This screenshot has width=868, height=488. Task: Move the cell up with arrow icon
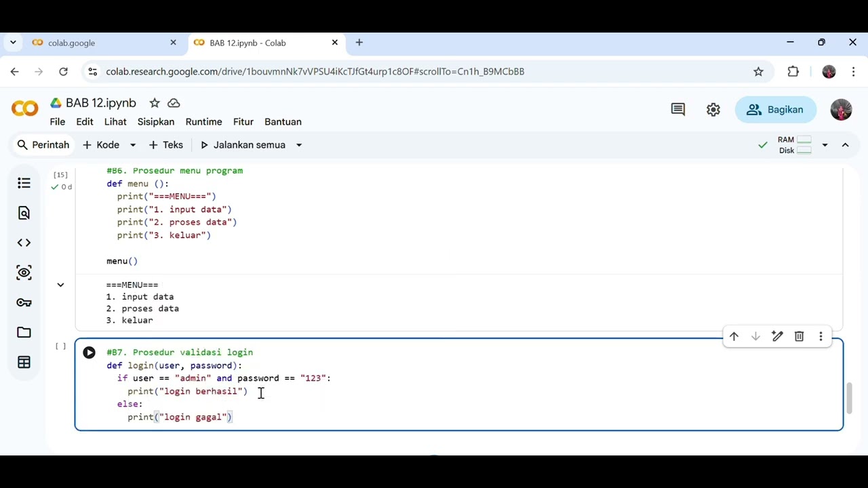tap(734, 336)
